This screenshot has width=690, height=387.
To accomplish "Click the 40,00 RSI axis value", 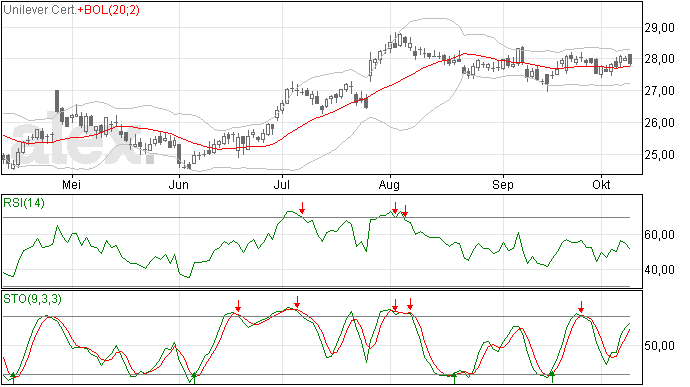I will pos(659,269).
